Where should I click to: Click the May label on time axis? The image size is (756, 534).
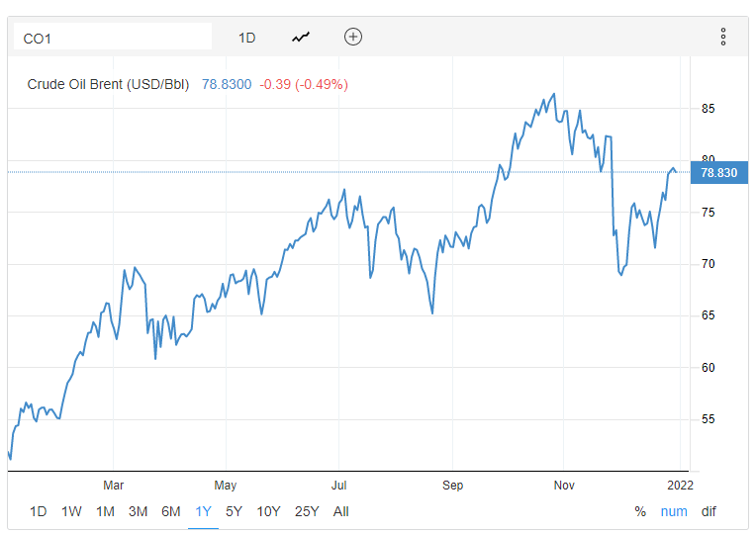pyautogui.click(x=226, y=485)
